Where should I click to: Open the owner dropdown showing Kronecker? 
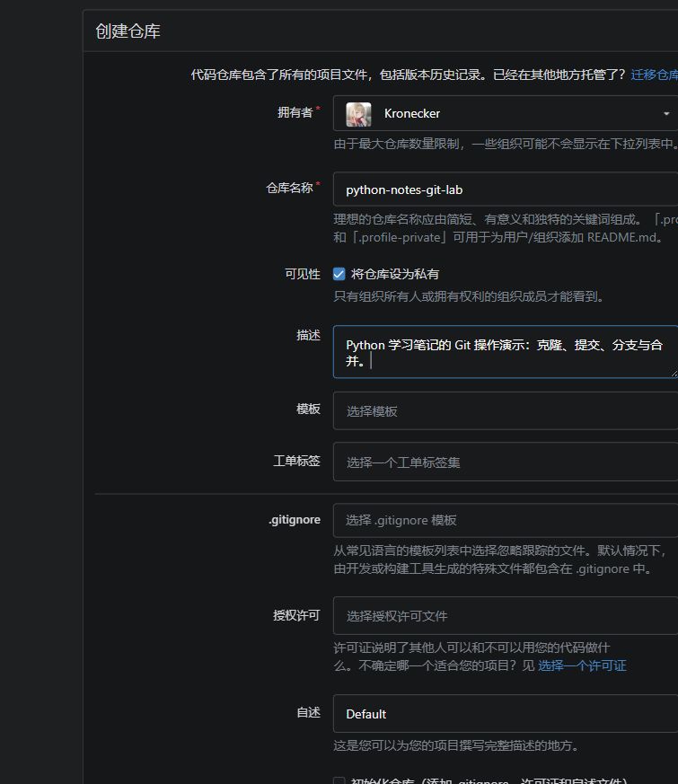point(506,113)
